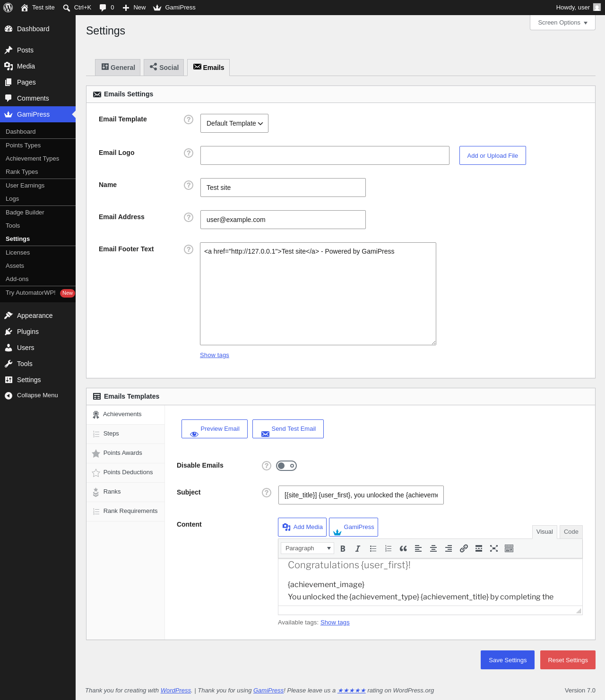Click the Preview Email button
This screenshot has height=700, width=605.
[215, 429]
